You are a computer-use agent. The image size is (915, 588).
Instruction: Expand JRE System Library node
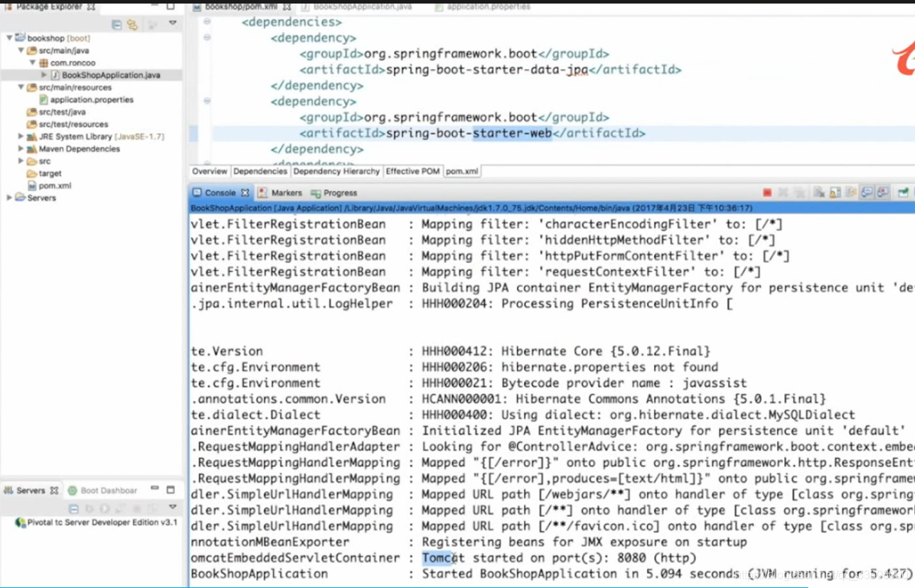21,137
